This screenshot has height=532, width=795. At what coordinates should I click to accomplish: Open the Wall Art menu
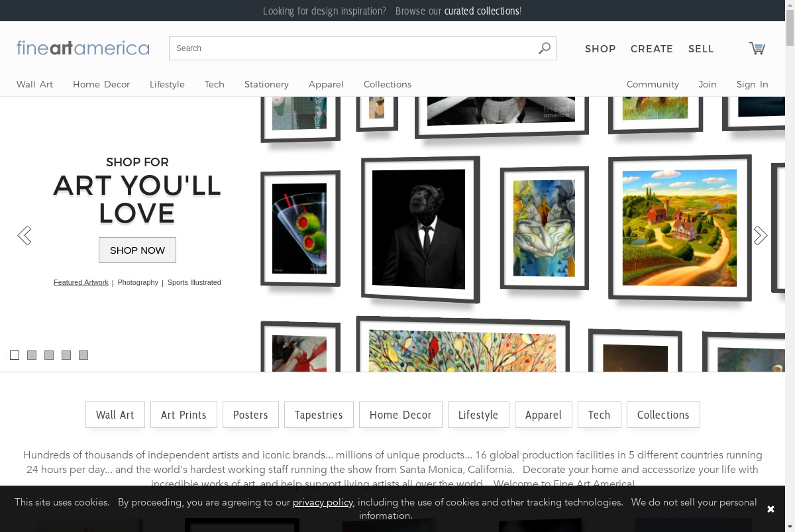(34, 84)
